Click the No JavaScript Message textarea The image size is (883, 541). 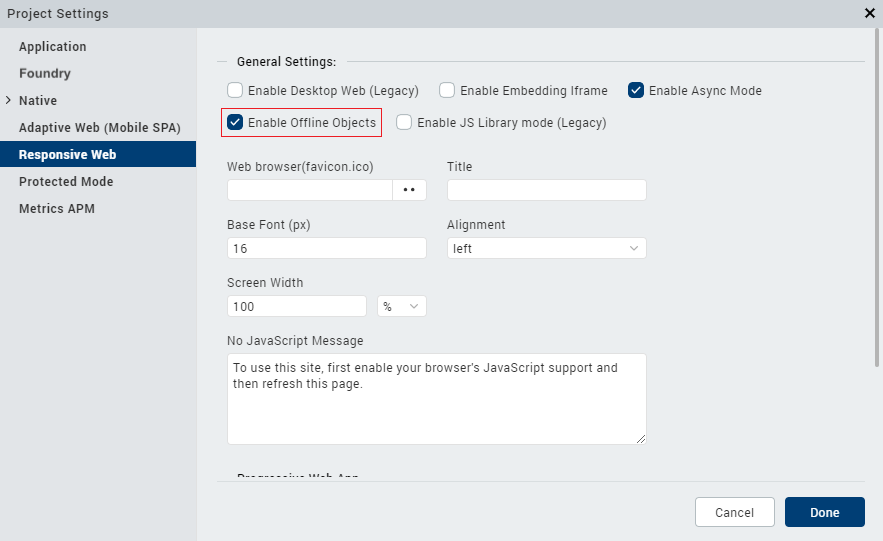436,398
